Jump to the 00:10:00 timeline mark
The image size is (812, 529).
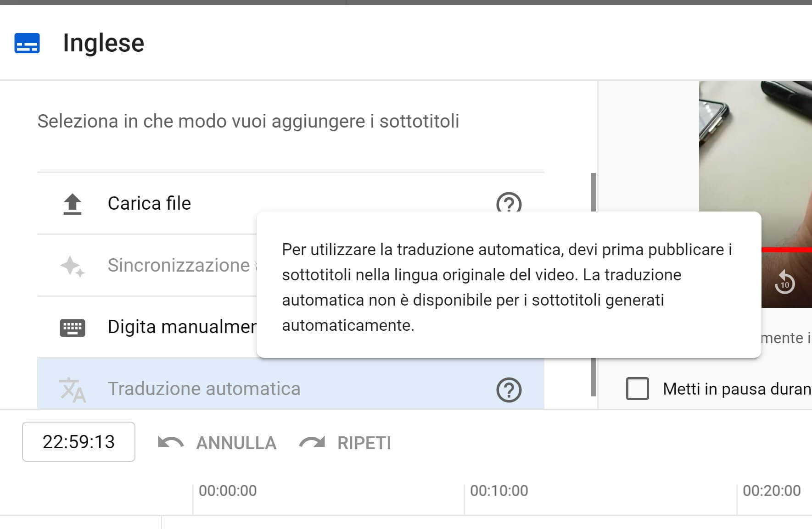coord(499,491)
